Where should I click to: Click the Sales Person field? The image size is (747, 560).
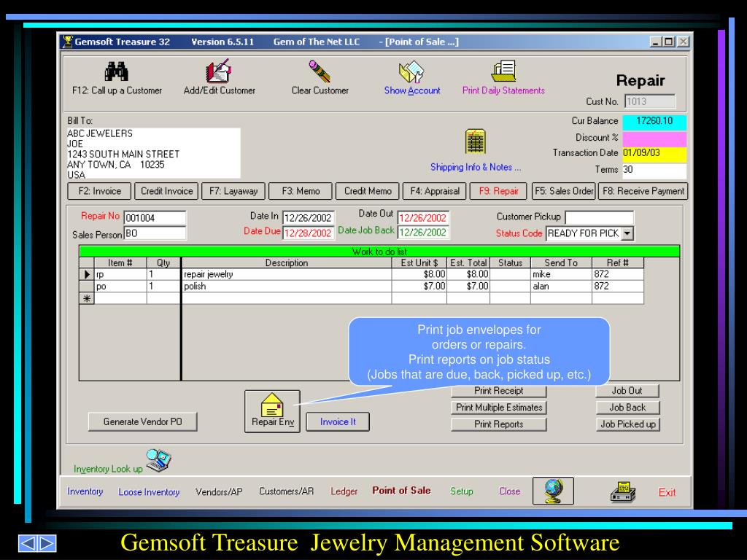coord(155,233)
